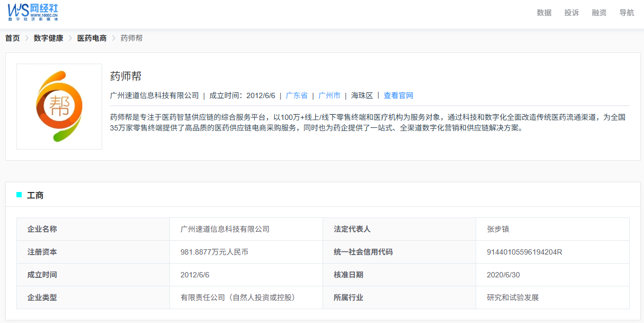Screen dimensions: 644x323
Task: Click the 药师帮 breadcrumb text
Action: pos(131,38)
